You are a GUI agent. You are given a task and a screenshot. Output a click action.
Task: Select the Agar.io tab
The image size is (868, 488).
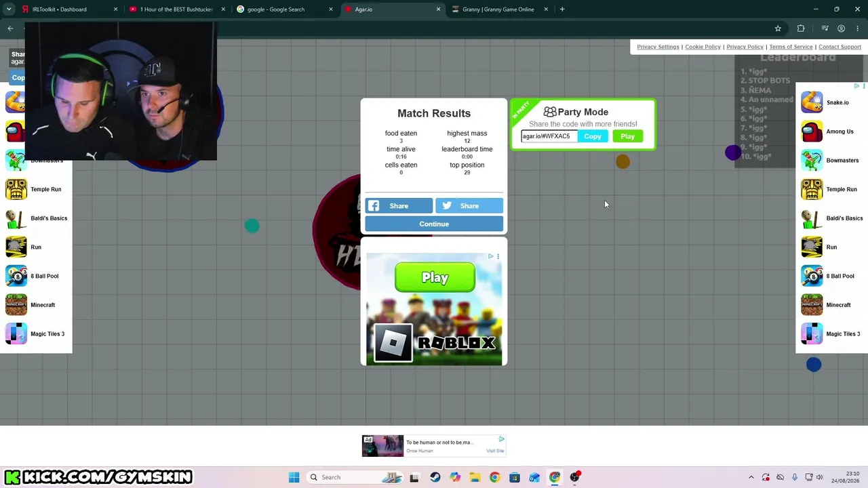(x=391, y=9)
